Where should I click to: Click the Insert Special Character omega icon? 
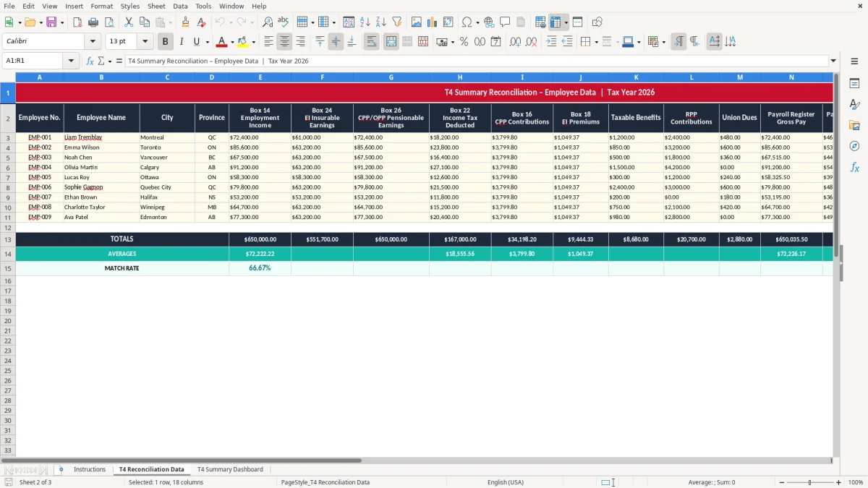coord(467,22)
